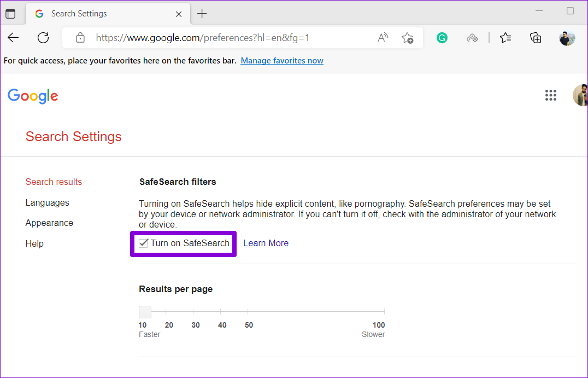Click the Results per page heading
Image resolution: width=588 pixels, height=378 pixels.
176,289
